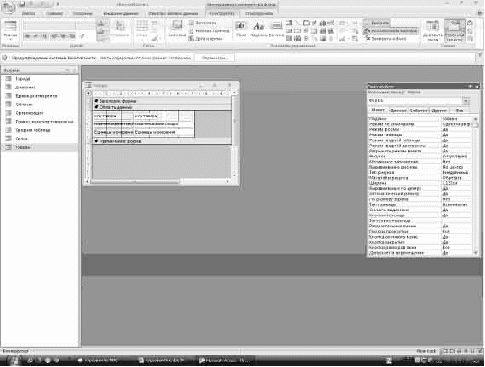Insert Эмблема logo into the form
This screenshot has height=367, width=485.
point(176,29)
